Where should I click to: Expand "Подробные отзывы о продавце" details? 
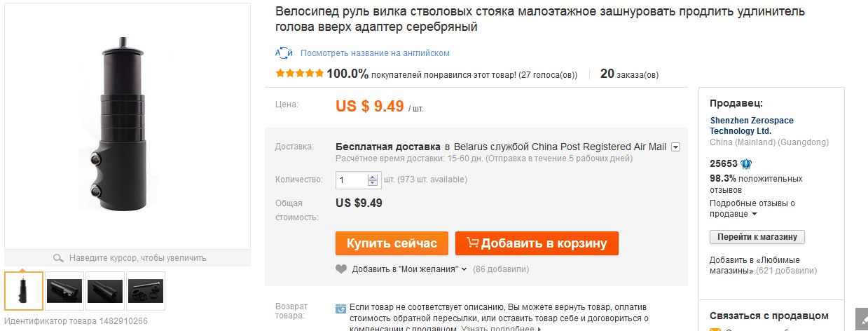point(755,214)
